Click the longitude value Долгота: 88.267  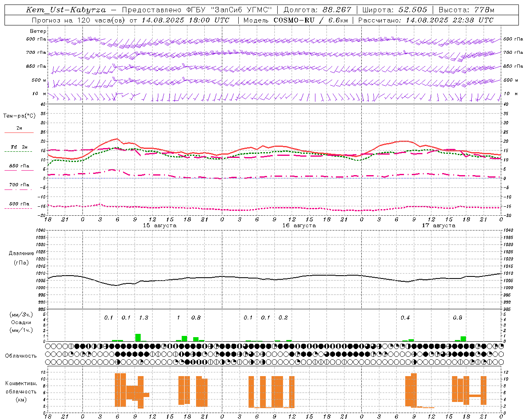tap(317, 10)
